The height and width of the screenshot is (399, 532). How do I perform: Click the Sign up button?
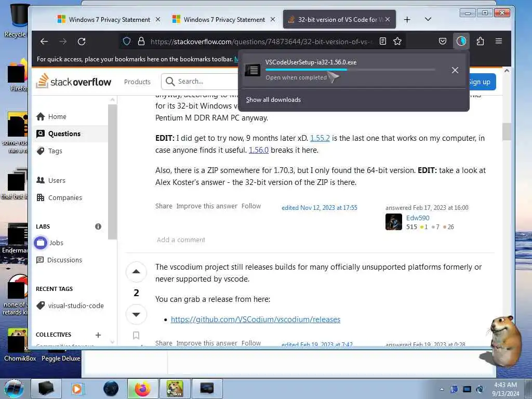pos(482,82)
